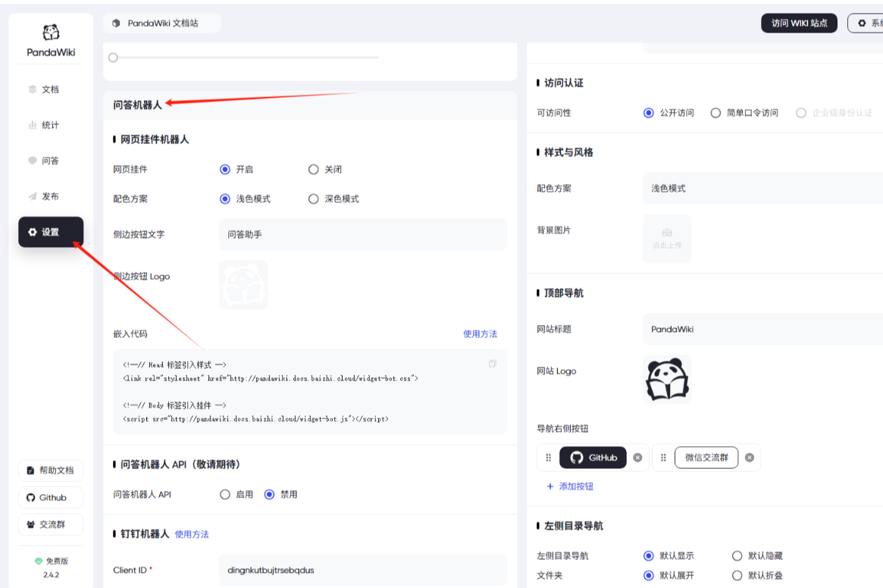Screen dimensions: 883x588
Task: Set 网页挂件 to 关闭
Action: [x=314, y=170]
